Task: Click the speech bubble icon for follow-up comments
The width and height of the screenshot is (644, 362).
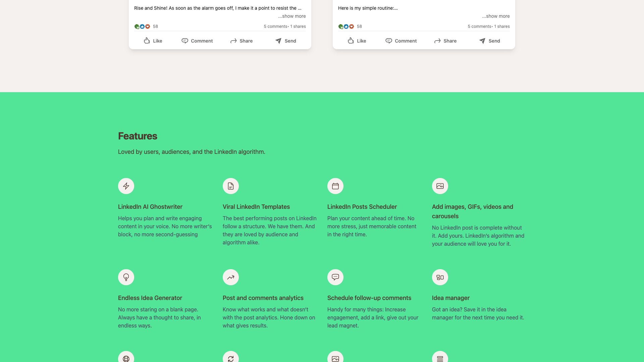Action: [x=335, y=277]
